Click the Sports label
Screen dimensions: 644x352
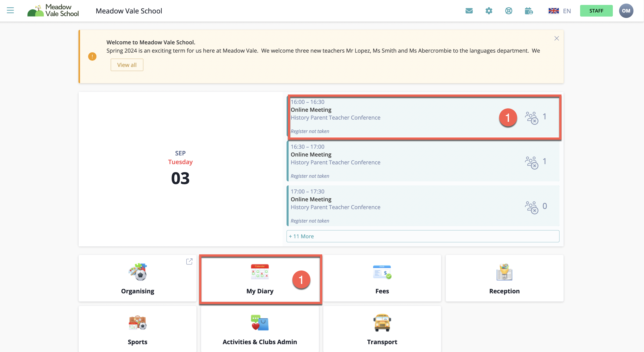137,342
